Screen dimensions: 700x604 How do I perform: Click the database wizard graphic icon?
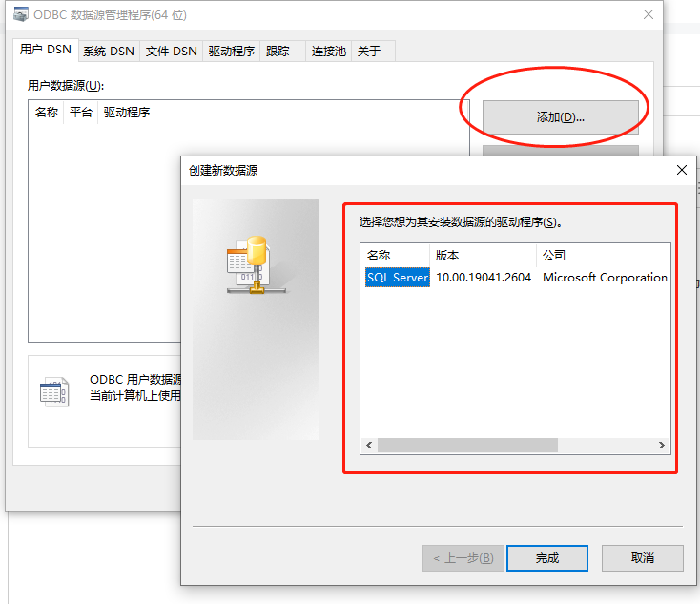pos(257,264)
